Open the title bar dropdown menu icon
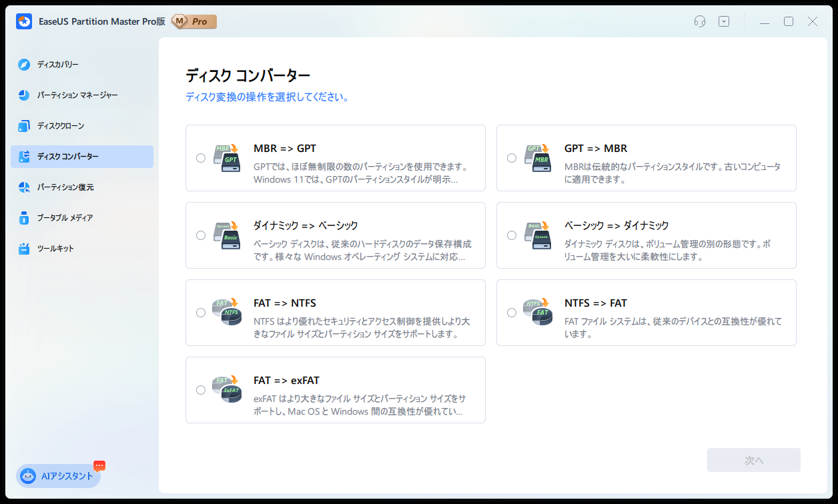Screen dimensions: 838x504 tap(724, 21)
